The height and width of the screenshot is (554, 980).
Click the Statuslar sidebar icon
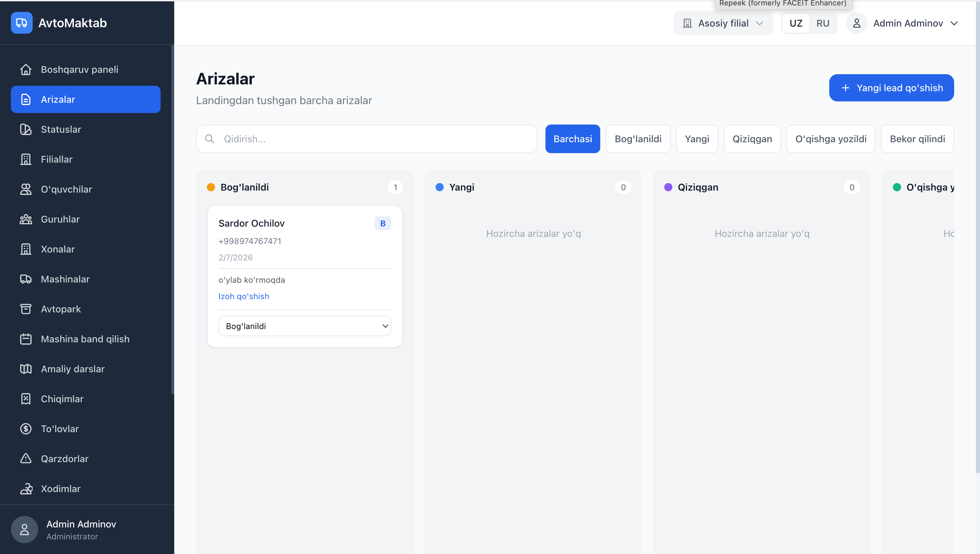(26, 129)
